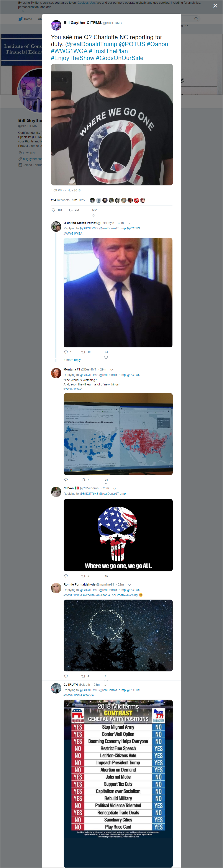This screenshot has width=223, height=868.
Task: Open the selfie Q t-shirt photo
Action: click(x=112, y=125)
